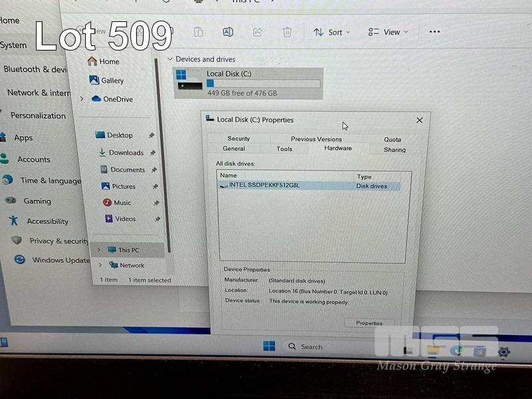
Task: Open the View dropdown menu
Action: click(x=388, y=32)
